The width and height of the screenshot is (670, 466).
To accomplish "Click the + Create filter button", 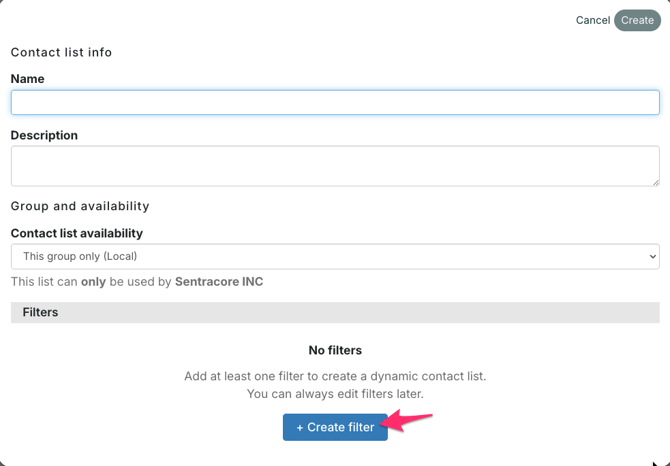I will point(335,427).
